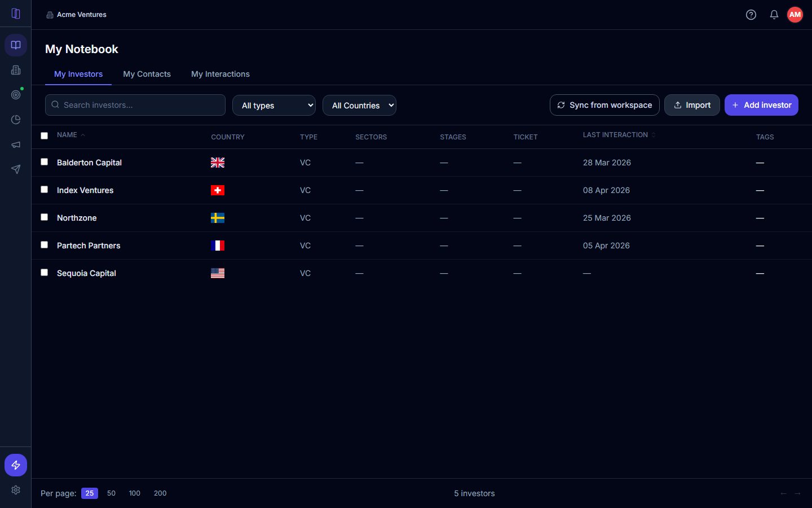Viewport: 812px width, 508px height.
Task: Click the United Kingdom flag for Balderton Capital
Action: pos(218,163)
